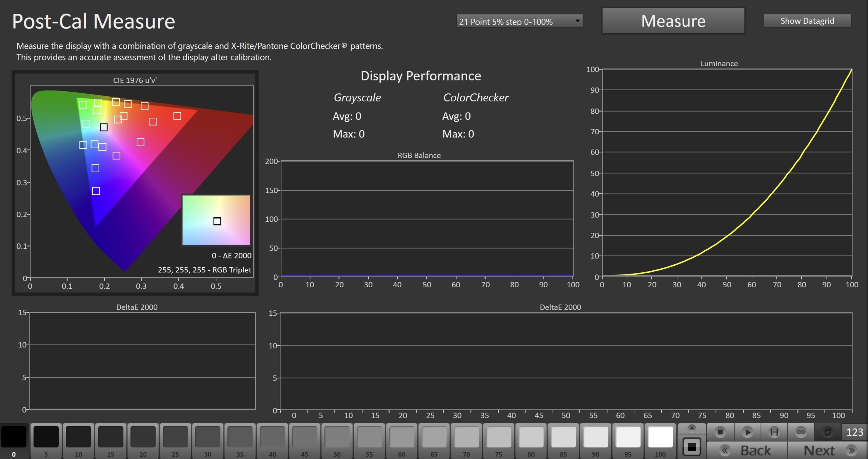Select the 30% grayscale swatch
This screenshot has height=459, width=868.
point(208,441)
